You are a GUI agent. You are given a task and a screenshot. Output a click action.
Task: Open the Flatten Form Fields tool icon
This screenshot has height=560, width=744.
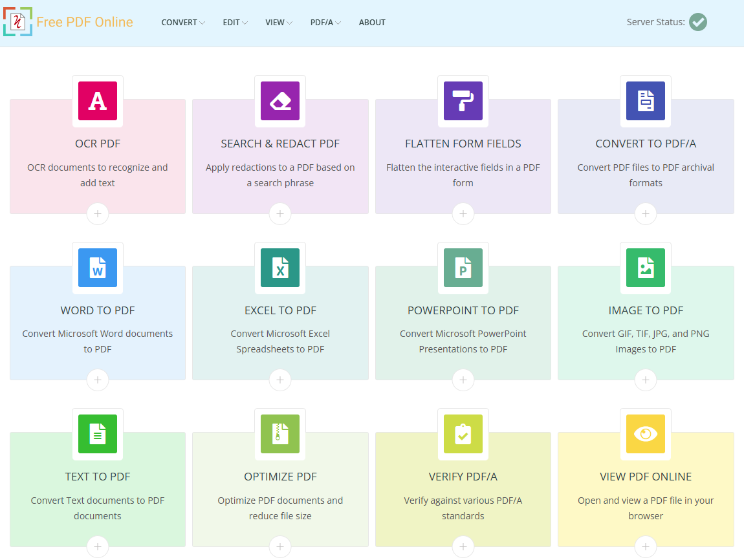pos(463,101)
